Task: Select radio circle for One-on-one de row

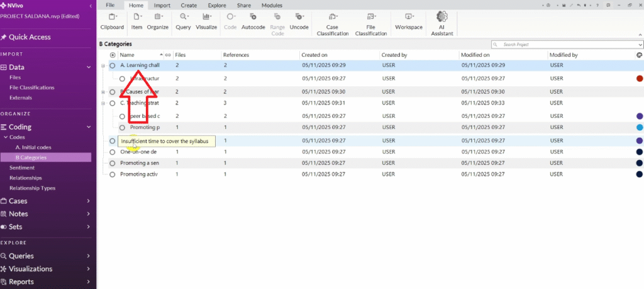Action: 113,152
